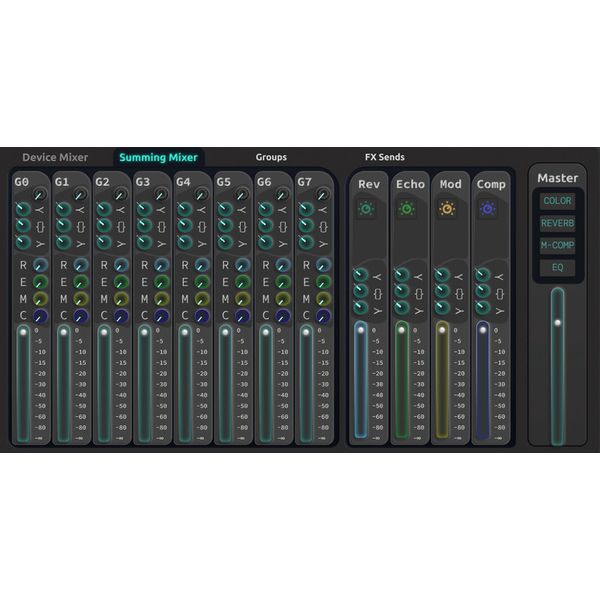Click the orange Mod settings icon
Screen dimensions: 600x600
pos(449,209)
